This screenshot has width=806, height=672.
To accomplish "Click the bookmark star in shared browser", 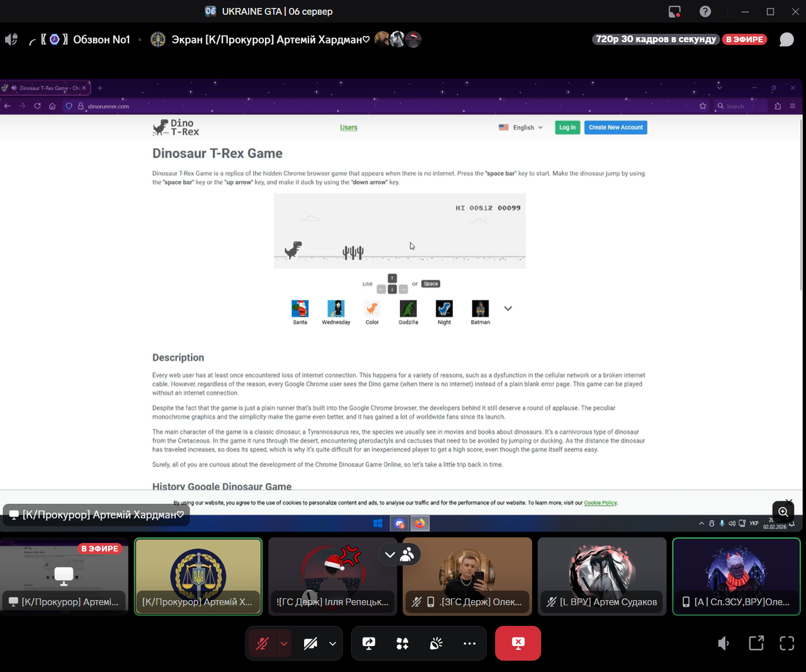I will (x=703, y=106).
